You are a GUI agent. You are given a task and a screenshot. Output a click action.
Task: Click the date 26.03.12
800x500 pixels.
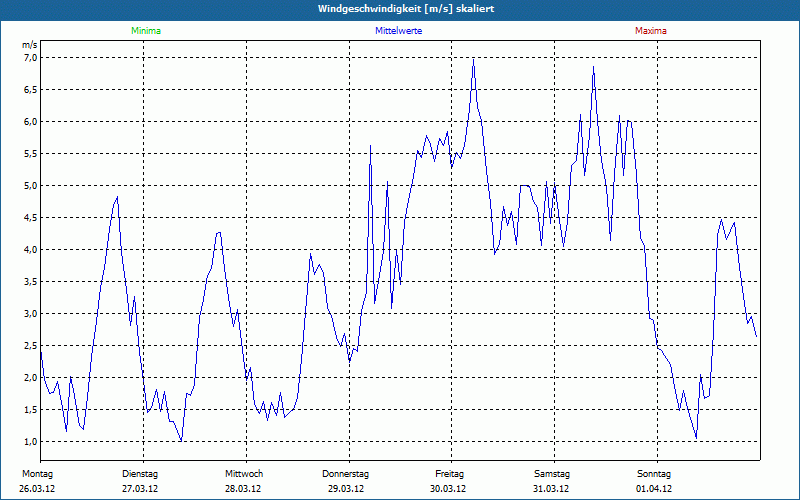pos(37,489)
